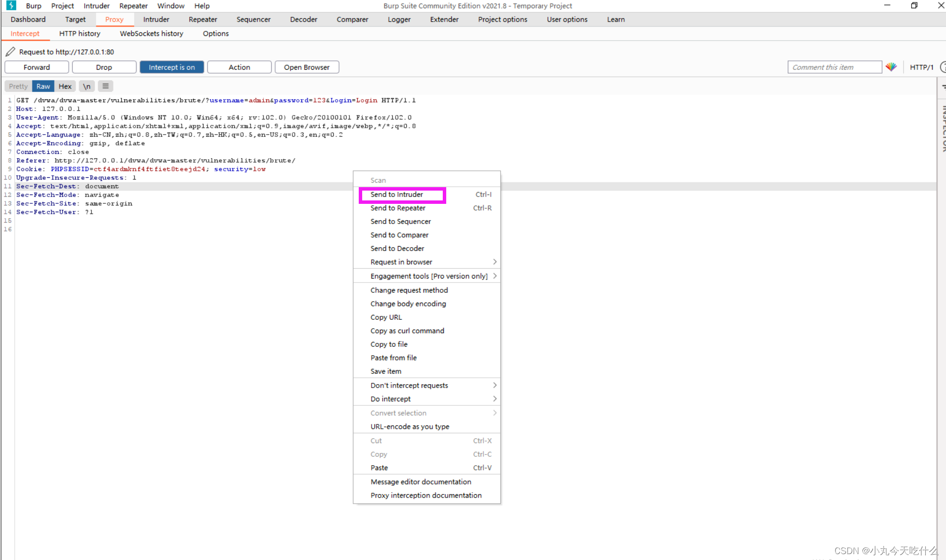Select the Hex view mode

pyautogui.click(x=65, y=86)
